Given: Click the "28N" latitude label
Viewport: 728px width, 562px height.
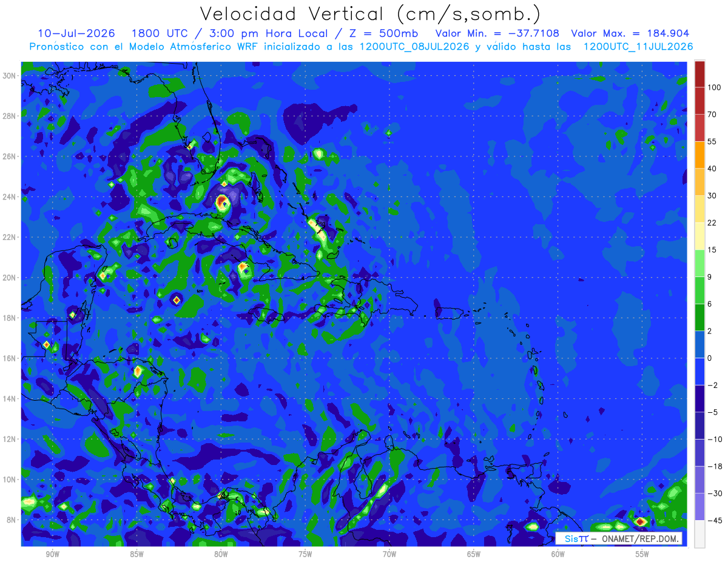Looking at the screenshot, I should point(10,116).
